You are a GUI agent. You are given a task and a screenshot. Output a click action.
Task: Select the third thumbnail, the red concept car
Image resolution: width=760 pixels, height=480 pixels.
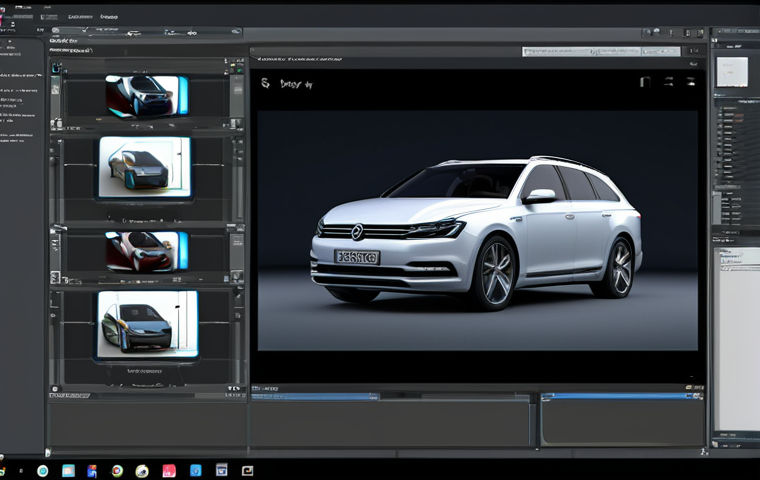point(146,251)
